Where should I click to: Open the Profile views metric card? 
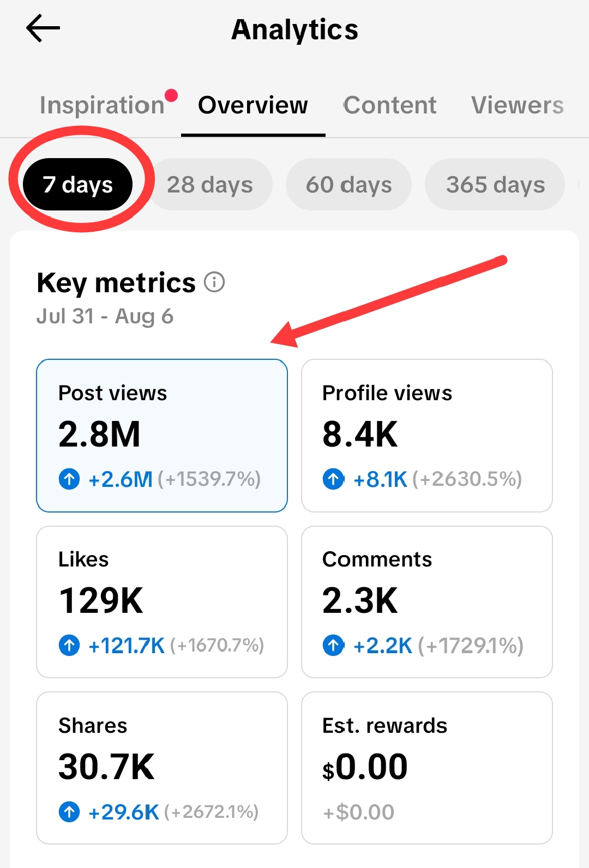[x=427, y=436]
